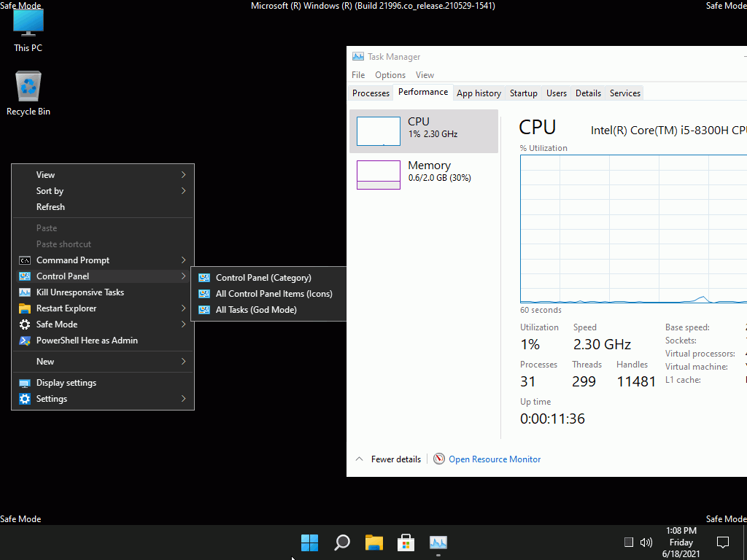Screen dimensions: 747x560
Task: Select the Recycle Bin desktop icon
Action: (28, 94)
